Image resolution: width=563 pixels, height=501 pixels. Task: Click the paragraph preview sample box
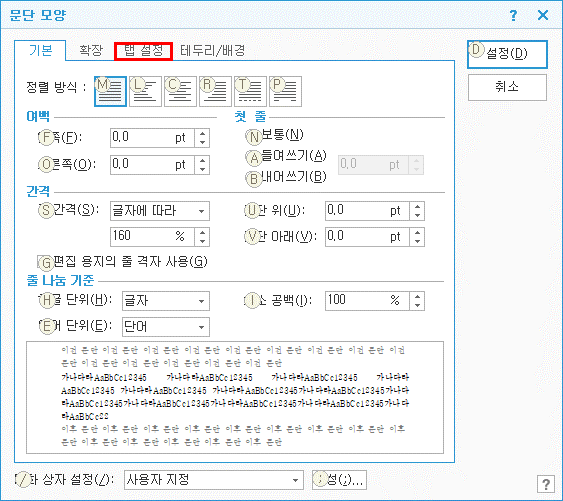click(235, 398)
